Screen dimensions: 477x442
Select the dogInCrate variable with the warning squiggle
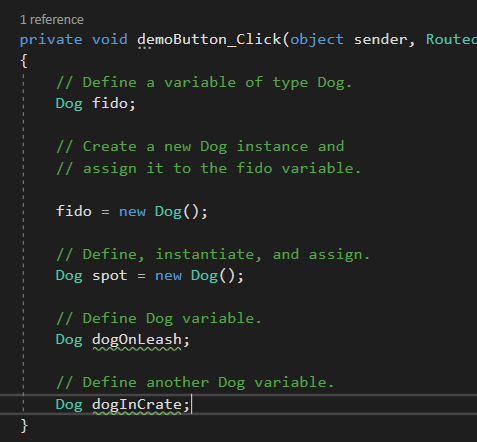137,405
